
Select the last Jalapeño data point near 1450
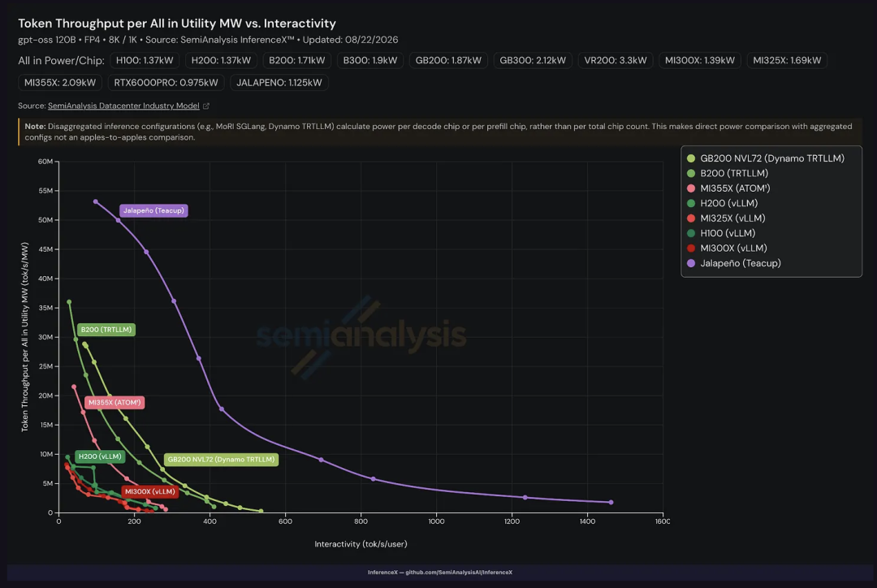point(611,503)
